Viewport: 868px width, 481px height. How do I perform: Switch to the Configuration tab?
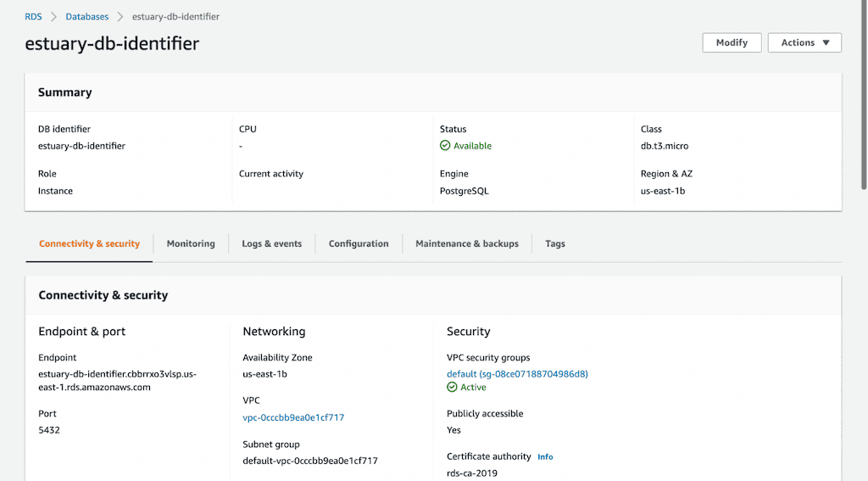point(359,243)
